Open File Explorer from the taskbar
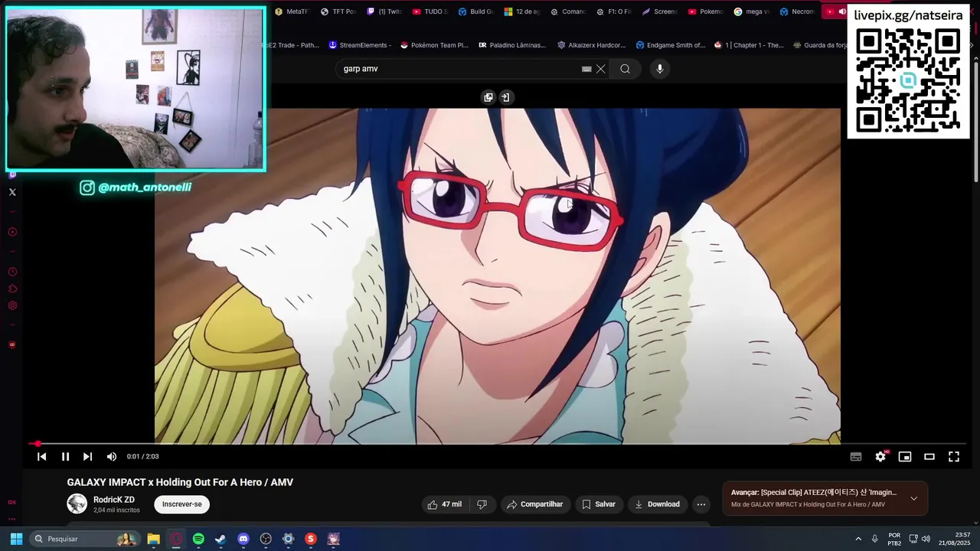The image size is (980, 551). pyautogui.click(x=153, y=539)
